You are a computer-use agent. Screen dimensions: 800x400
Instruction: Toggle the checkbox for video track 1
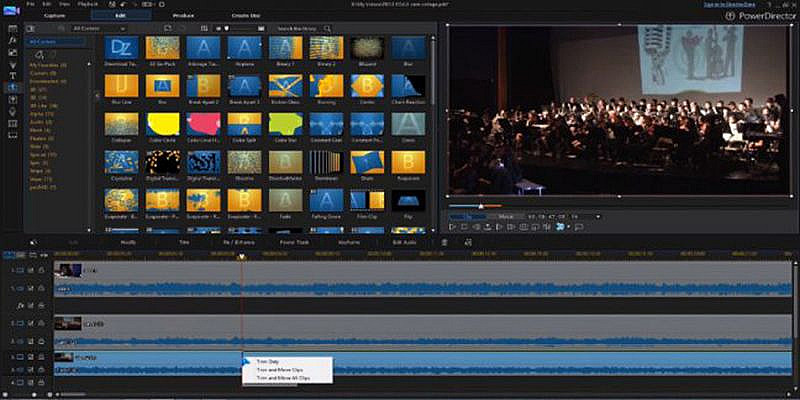point(31,270)
